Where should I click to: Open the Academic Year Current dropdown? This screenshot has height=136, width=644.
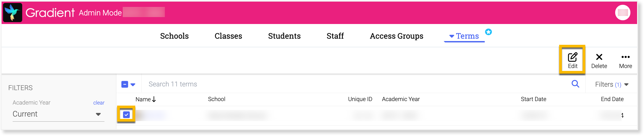pos(58,114)
